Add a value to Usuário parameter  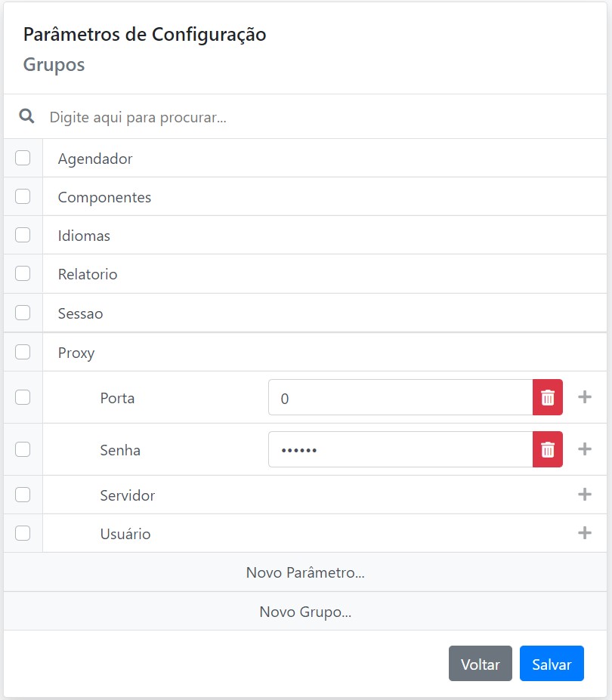pyautogui.click(x=584, y=533)
